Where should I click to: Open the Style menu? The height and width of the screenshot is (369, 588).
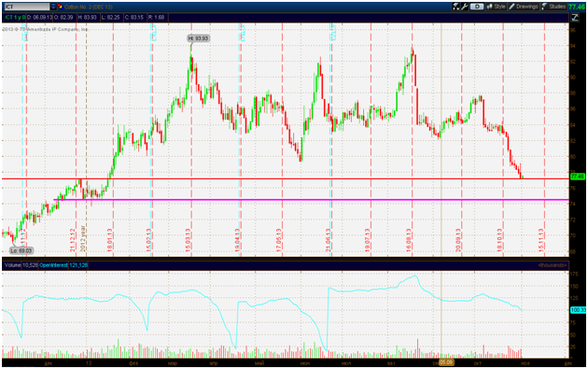point(499,7)
